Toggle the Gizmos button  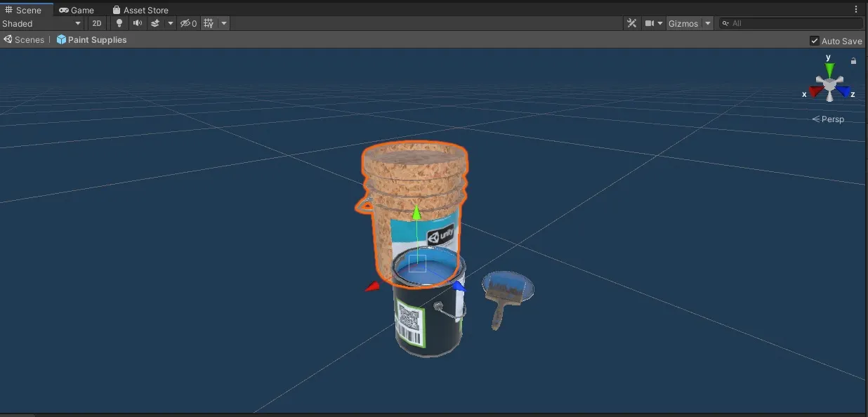pos(683,23)
